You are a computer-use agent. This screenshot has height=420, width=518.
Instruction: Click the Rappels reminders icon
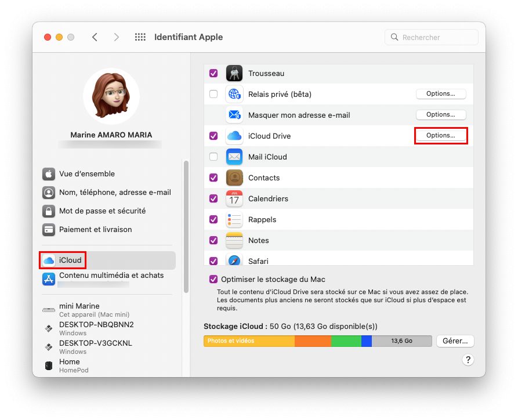point(234,220)
